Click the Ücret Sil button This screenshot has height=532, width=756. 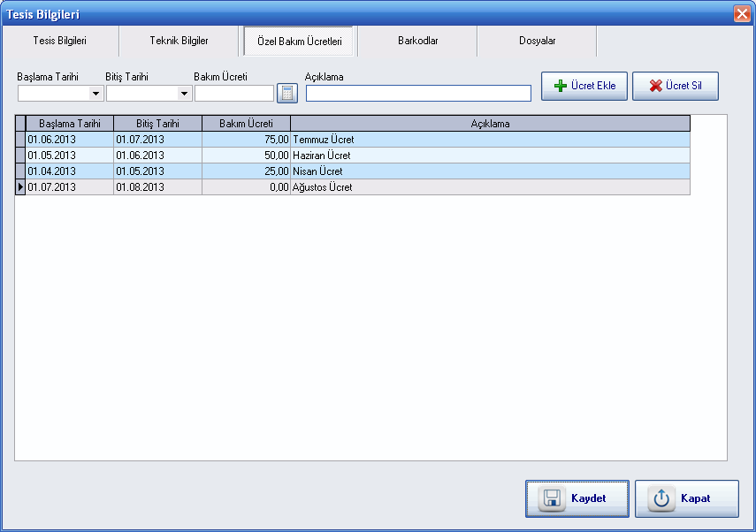point(675,86)
